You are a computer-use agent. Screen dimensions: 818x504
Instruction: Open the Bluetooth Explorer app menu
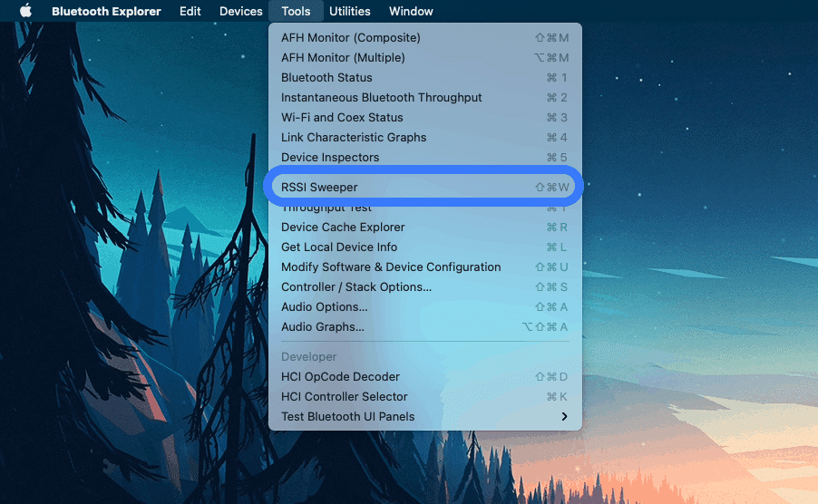[106, 11]
